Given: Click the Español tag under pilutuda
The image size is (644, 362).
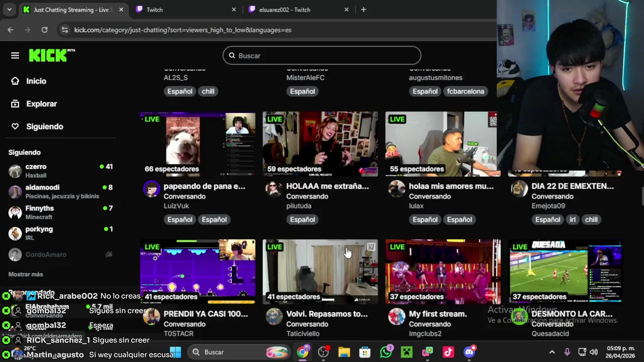Looking at the screenshot, I should pos(302,219).
